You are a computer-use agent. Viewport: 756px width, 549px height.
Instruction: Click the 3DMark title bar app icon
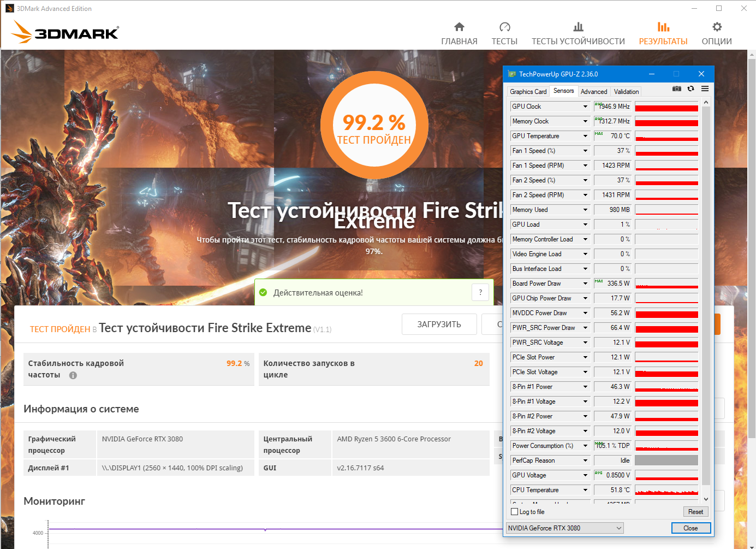10,8
